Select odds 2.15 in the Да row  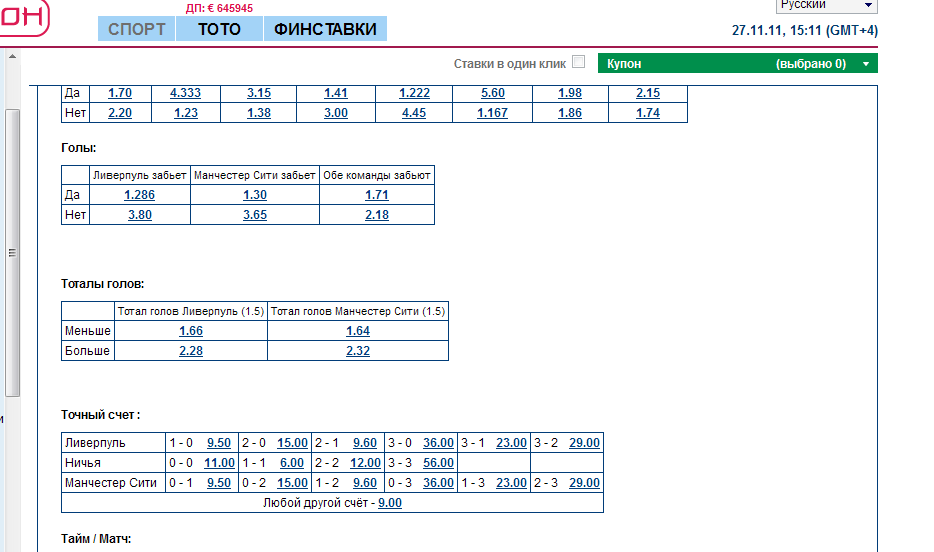(x=648, y=93)
